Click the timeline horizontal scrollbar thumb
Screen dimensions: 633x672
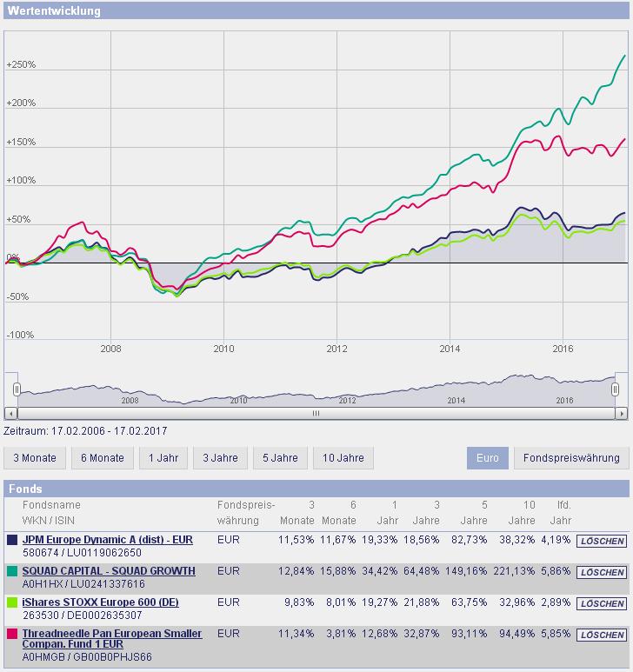coord(316,414)
